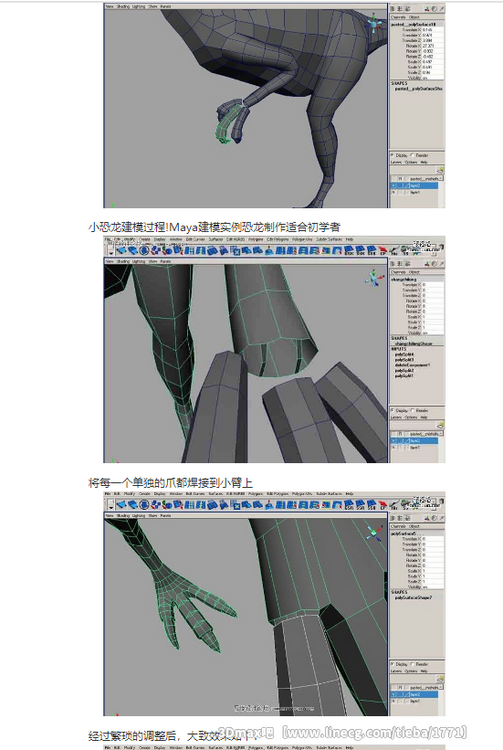Click polySurfaceShape7 shape name in third screenshot
The width and height of the screenshot is (503, 750).
[414, 597]
